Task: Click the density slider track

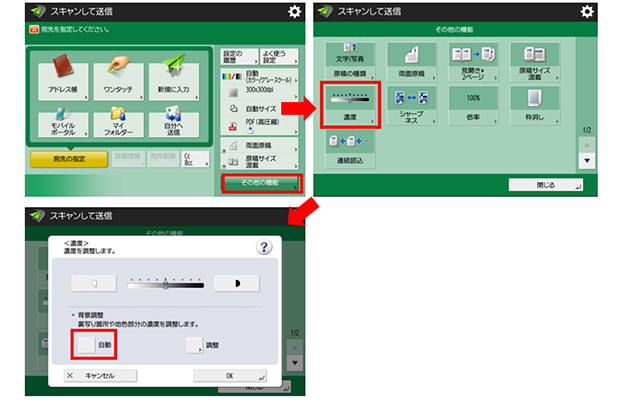Action: [x=165, y=284]
